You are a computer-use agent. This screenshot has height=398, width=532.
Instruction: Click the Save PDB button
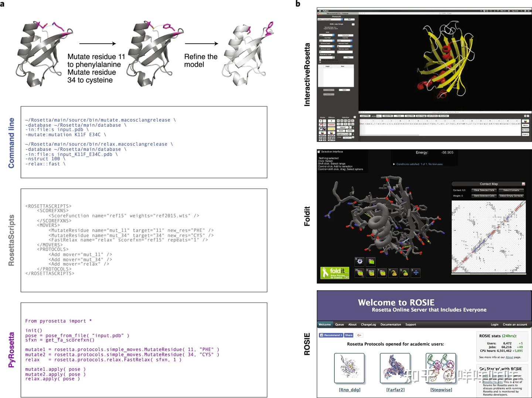pyautogui.click(x=410, y=116)
